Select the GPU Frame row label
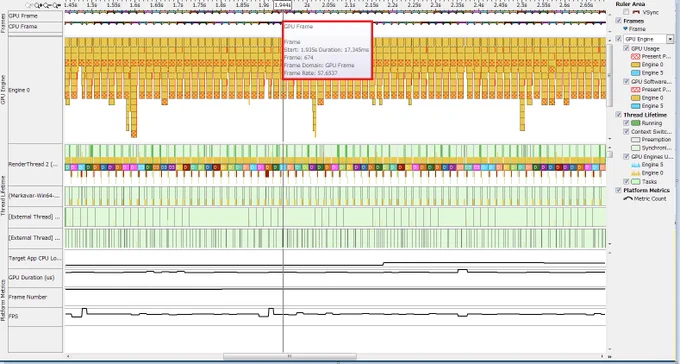Viewport: 680px width, 364px height. [23, 16]
